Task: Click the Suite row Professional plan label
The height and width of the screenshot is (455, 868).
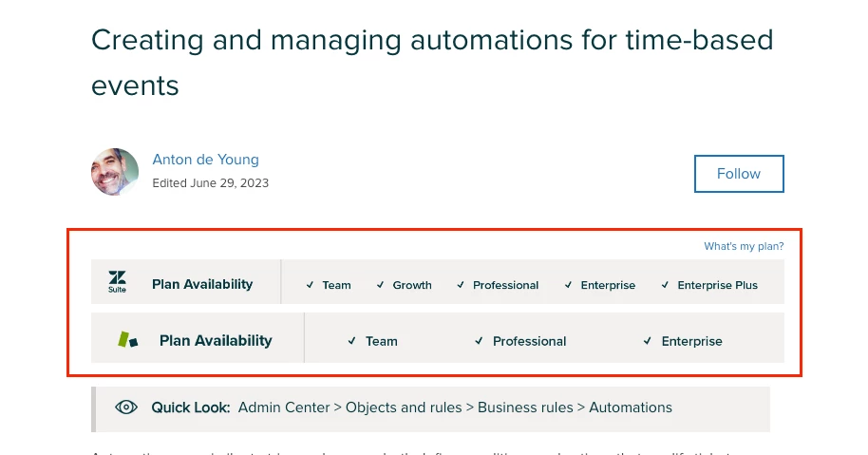Action: 505,285
